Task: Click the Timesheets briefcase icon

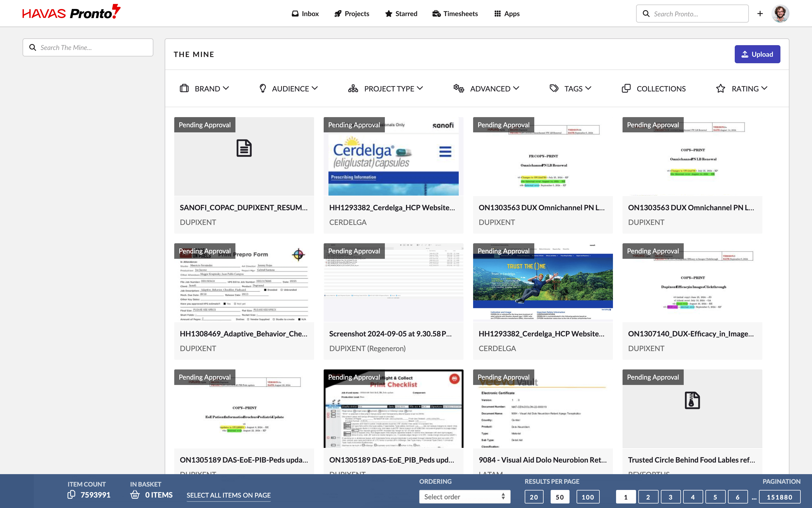Action: pos(436,14)
